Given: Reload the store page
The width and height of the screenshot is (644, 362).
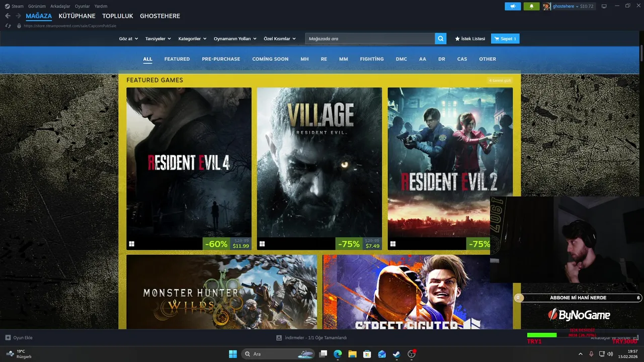Looking at the screenshot, I should click(8, 26).
